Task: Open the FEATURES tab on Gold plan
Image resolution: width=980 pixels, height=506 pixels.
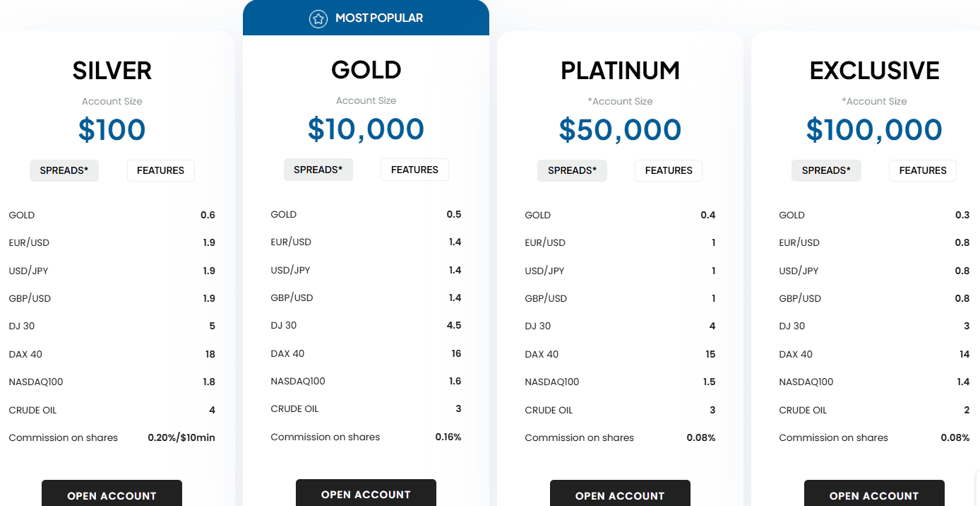Action: [x=414, y=170]
